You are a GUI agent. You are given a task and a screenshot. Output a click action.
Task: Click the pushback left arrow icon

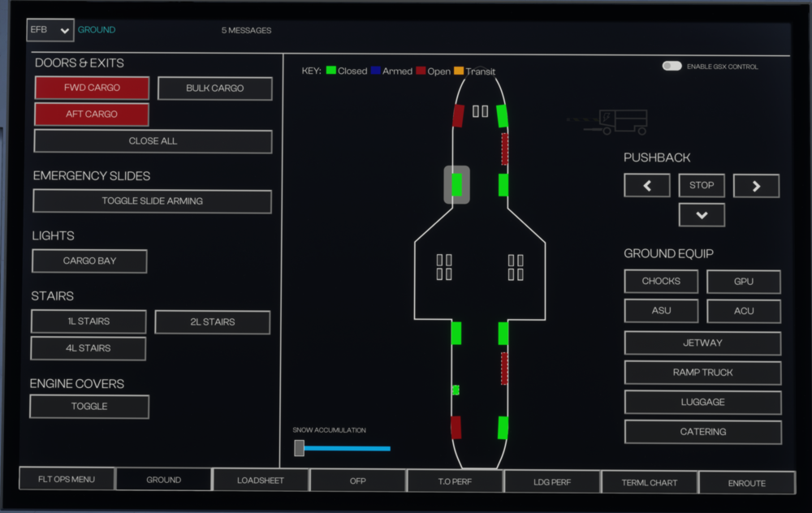[x=646, y=186]
